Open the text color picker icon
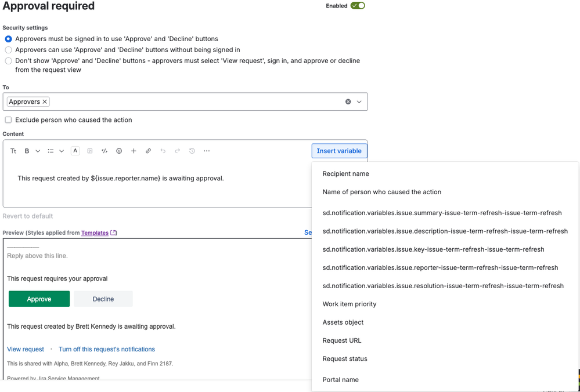 [x=75, y=151]
